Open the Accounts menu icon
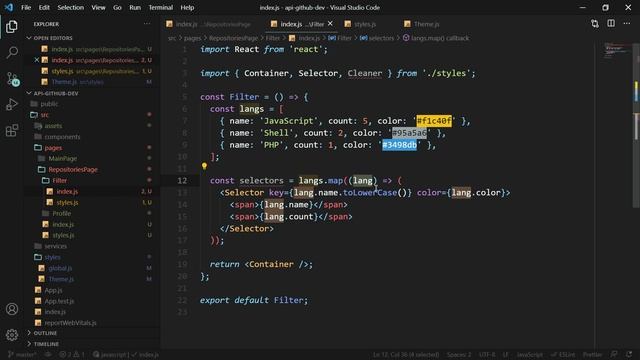 tap(12, 309)
